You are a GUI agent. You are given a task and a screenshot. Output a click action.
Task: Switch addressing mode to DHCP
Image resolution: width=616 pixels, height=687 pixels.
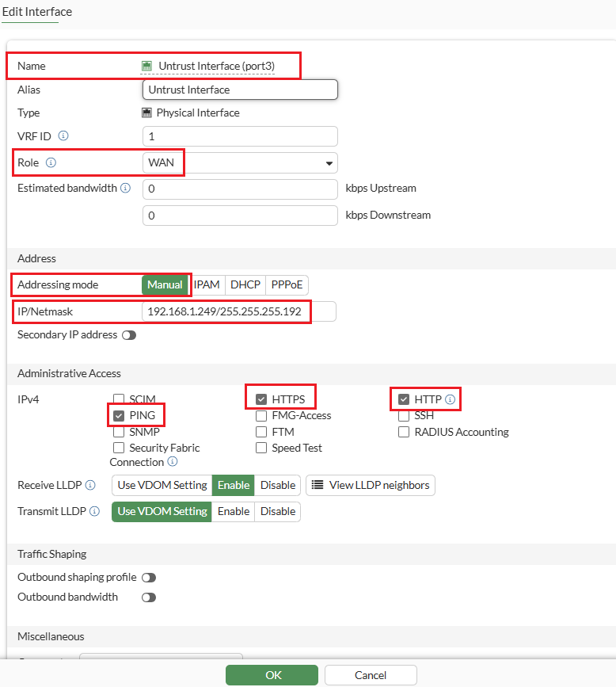tap(245, 284)
